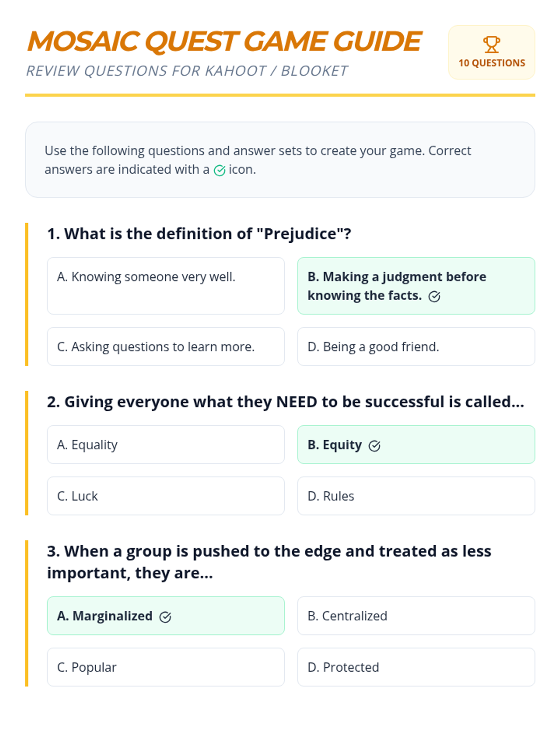Select answer A 'Knowing someone very well'
This screenshot has width=560, height=747.
click(x=166, y=285)
